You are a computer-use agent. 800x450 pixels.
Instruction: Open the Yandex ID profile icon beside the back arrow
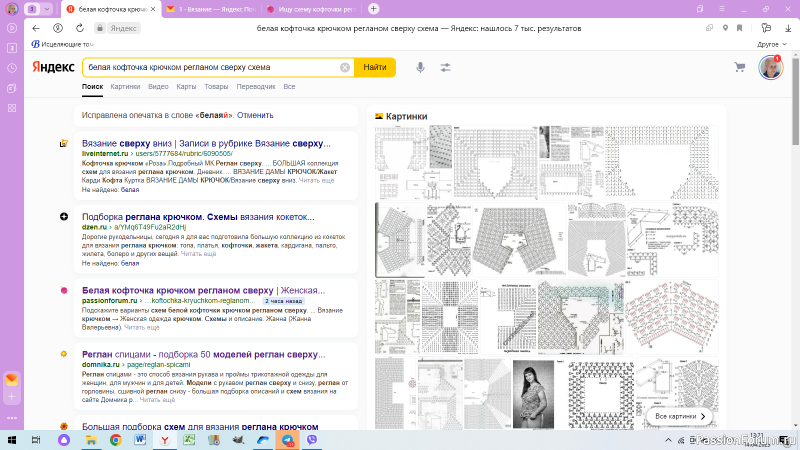(58, 29)
